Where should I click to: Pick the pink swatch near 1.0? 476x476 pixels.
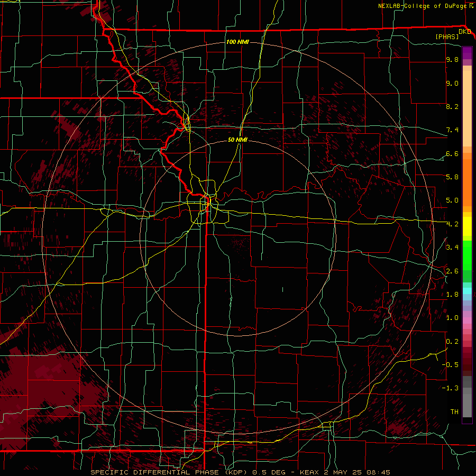467,321
